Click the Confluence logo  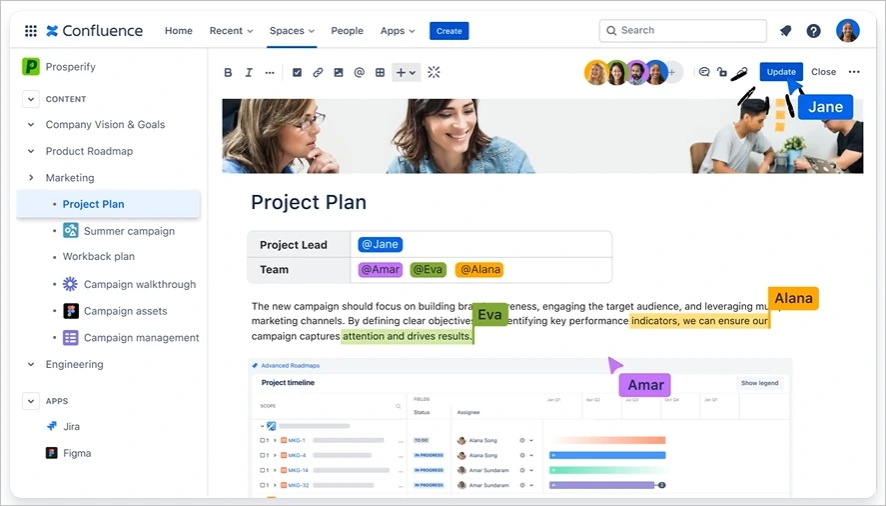95,31
